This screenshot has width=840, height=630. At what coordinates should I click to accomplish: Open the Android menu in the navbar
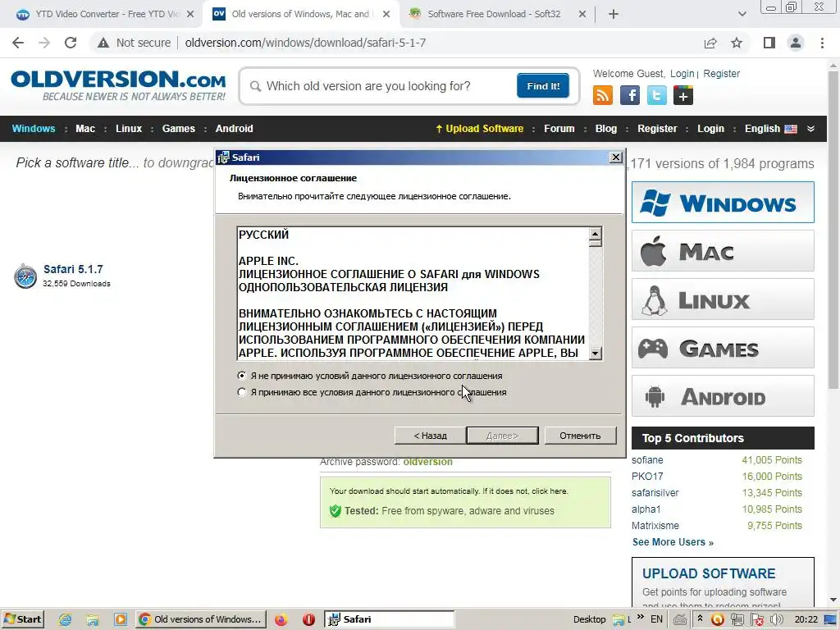(x=234, y=129)
